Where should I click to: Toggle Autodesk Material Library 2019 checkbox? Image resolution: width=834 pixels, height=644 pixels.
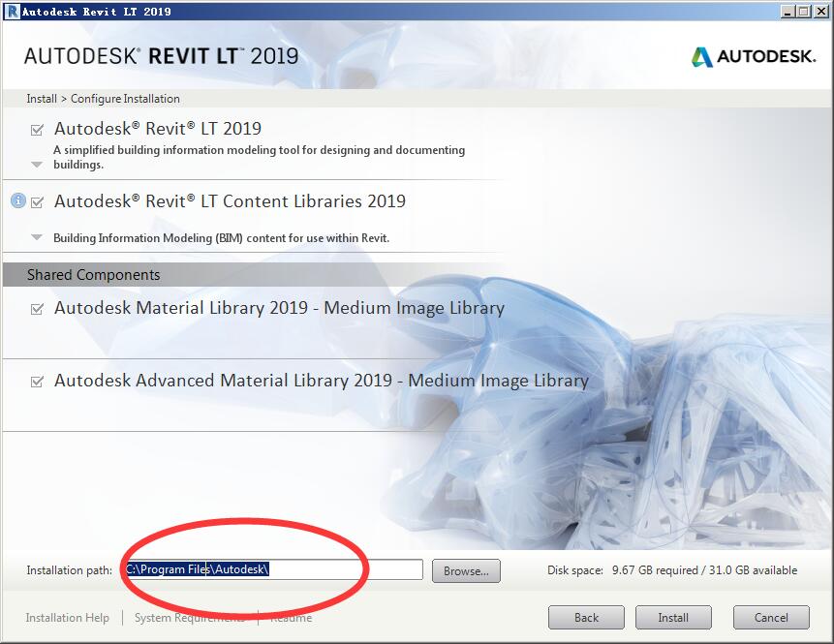pos(37,309)
